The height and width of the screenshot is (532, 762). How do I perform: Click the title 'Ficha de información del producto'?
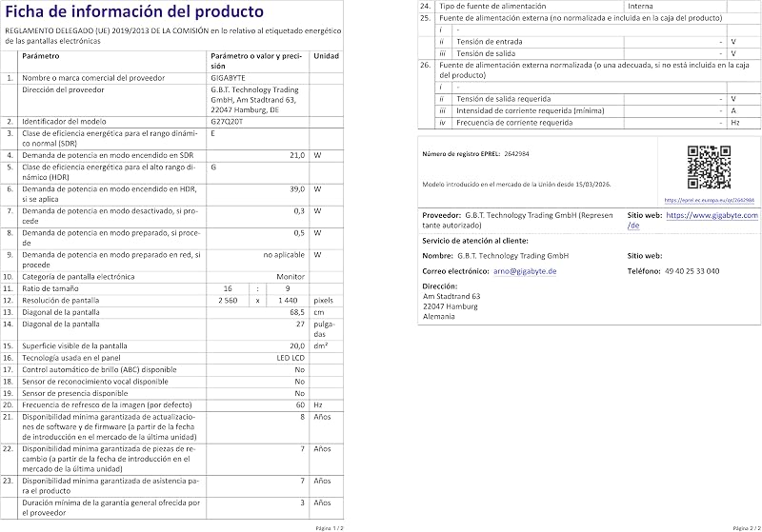pyautogui.click(x=134, y=11)
